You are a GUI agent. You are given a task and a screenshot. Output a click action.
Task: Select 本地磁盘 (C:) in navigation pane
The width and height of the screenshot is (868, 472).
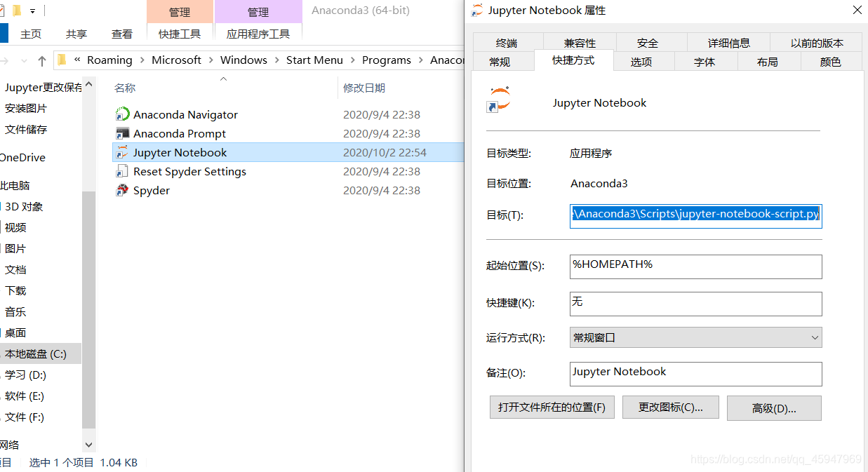[36, 353]
